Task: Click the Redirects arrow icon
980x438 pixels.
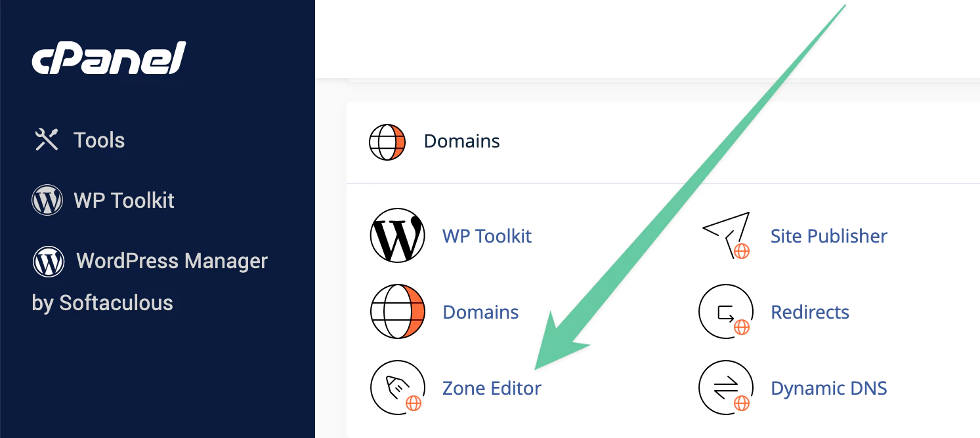Action: click(x=725, y=312)
